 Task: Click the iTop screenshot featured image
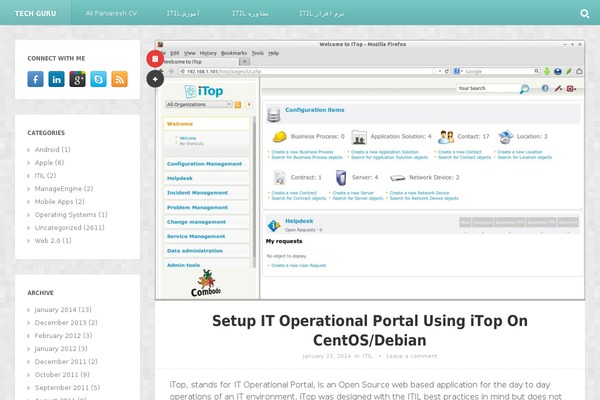click(370, 170)
